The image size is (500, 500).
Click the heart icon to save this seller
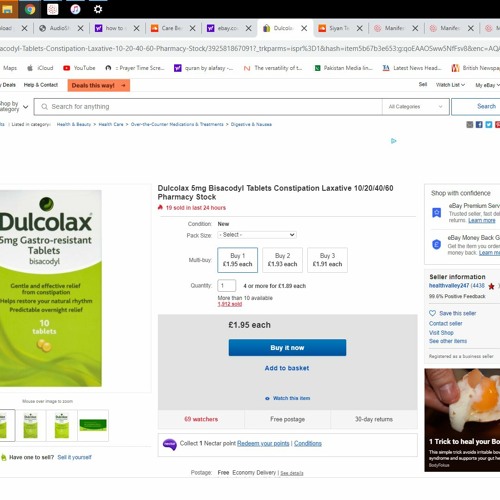point(432,313)
